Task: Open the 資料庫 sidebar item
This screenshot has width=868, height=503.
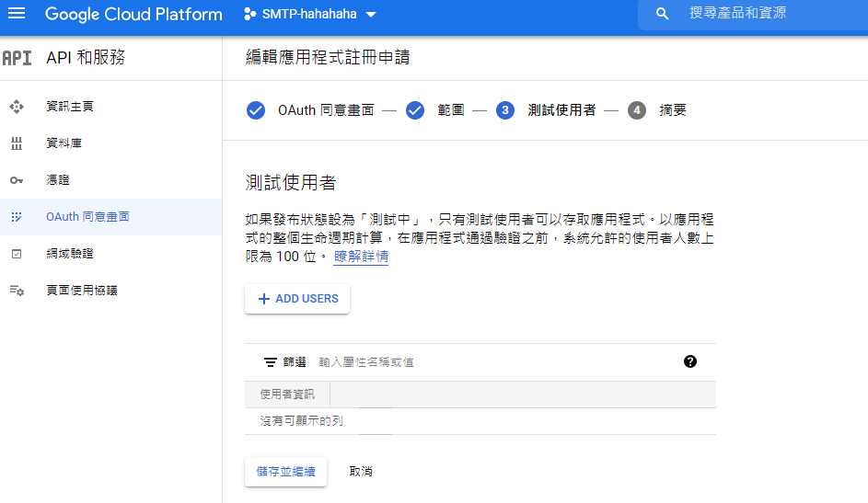Action: (110, 143)
